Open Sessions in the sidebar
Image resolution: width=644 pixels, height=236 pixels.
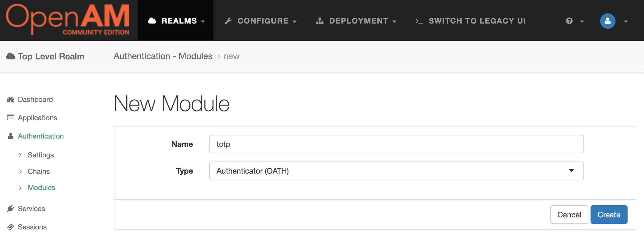[x=32, y=227]
